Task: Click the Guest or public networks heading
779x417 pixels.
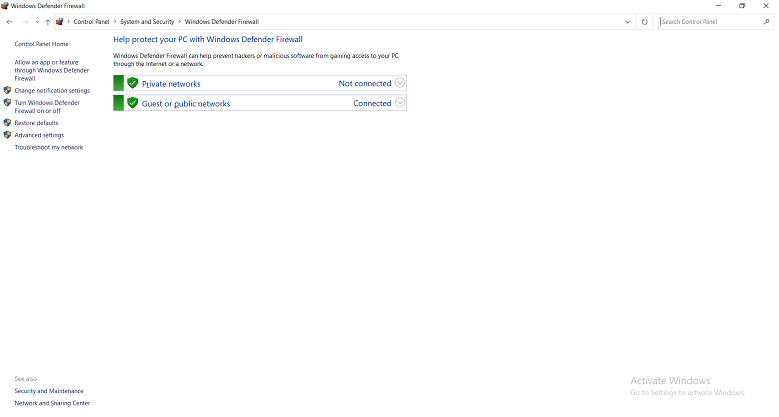Action: click(x=186, y=103)
